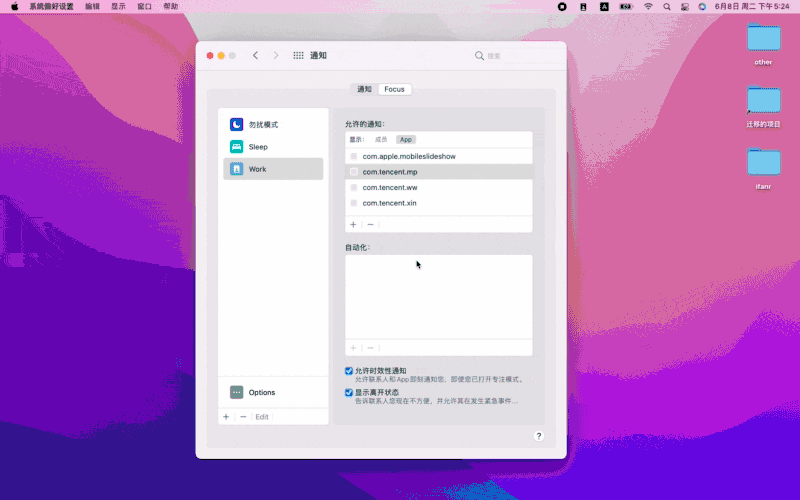Add allowed app with plus button
The image size is (800, 500).
coord(353,224)
